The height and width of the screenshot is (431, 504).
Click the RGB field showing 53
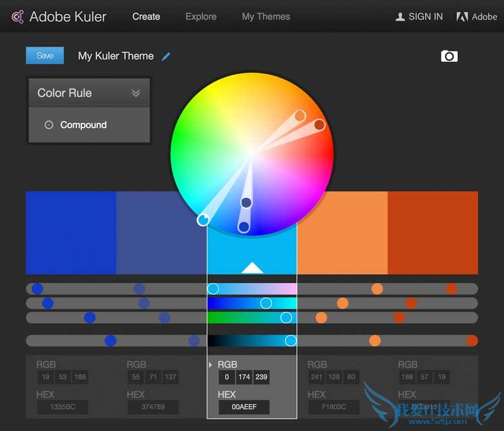pyautogui.click(x=63, y=377)
